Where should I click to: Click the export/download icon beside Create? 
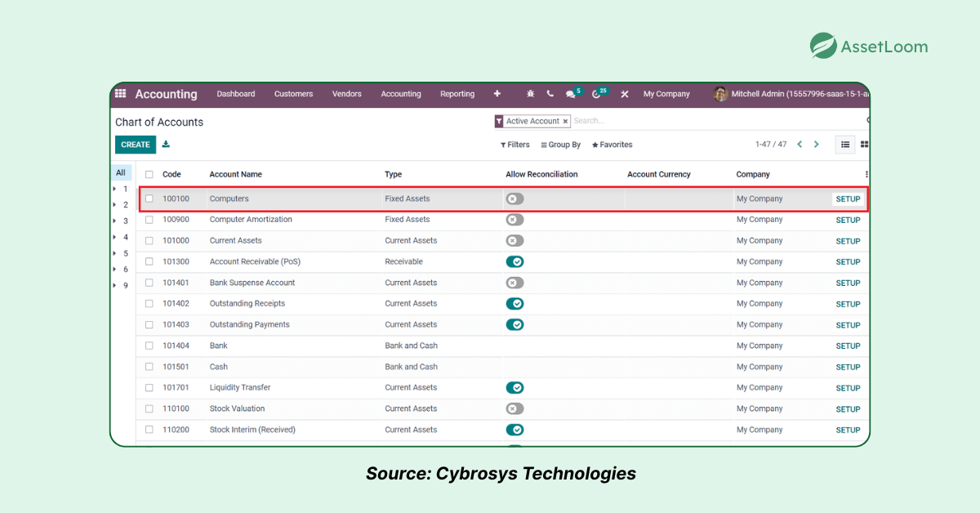166,144
